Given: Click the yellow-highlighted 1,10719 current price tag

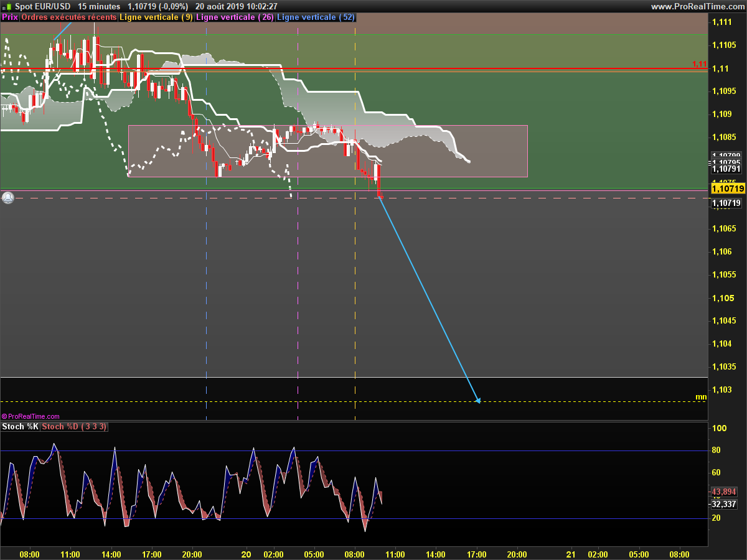Looking at the screenshot, I should click(x=727, y=188).
